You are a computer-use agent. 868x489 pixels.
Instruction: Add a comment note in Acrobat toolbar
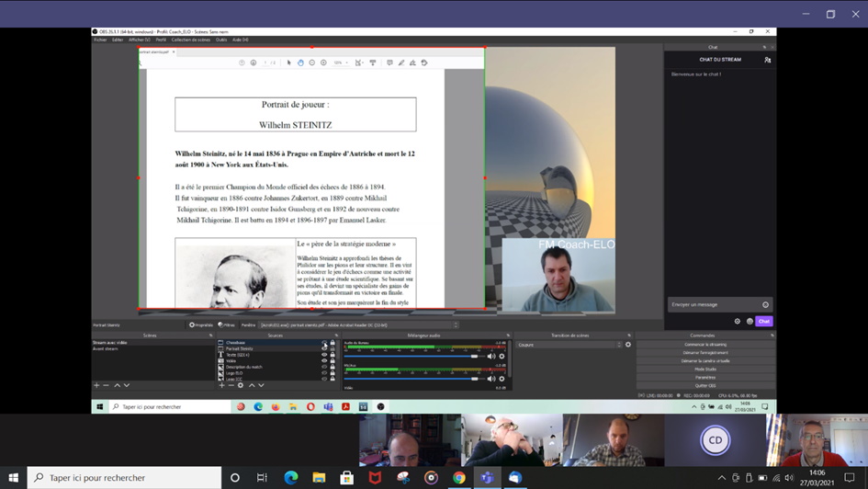pos(389,63)
